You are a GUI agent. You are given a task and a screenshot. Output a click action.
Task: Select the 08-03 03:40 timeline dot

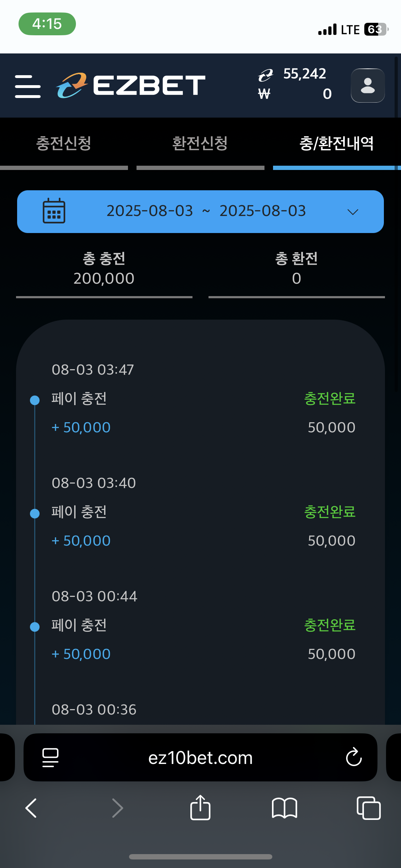click(x=35, y=513)
